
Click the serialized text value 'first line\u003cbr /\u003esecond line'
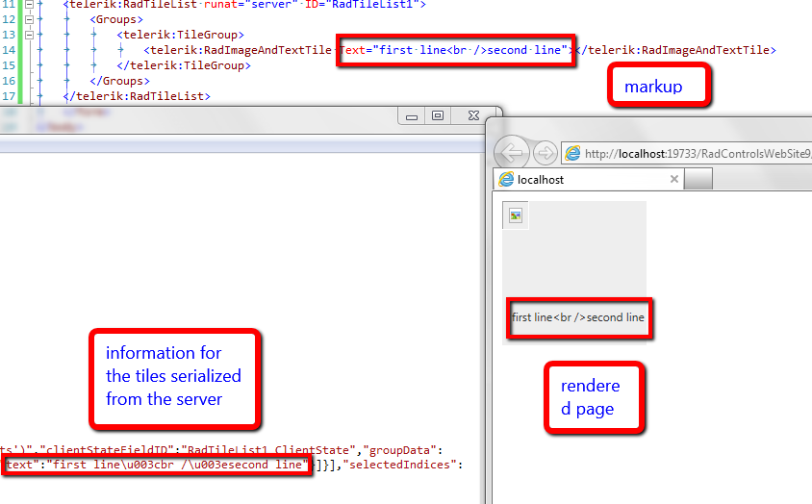click(178, 465)
